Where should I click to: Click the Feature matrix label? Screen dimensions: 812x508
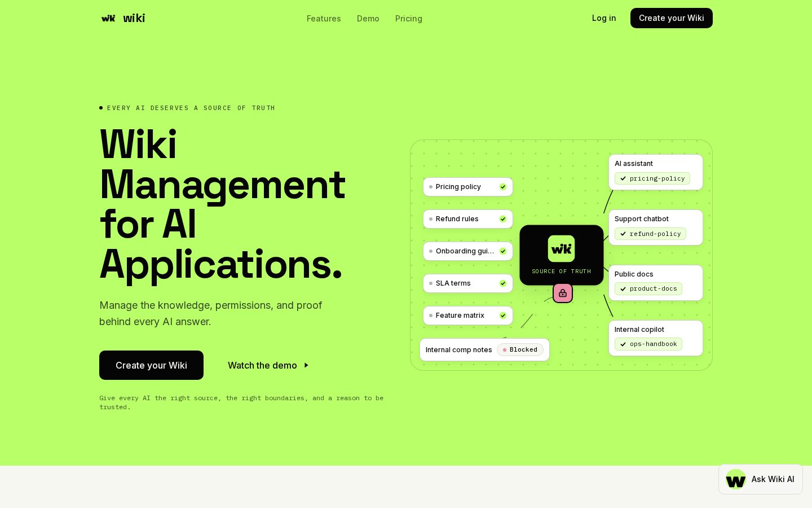[x=460, y=316]
